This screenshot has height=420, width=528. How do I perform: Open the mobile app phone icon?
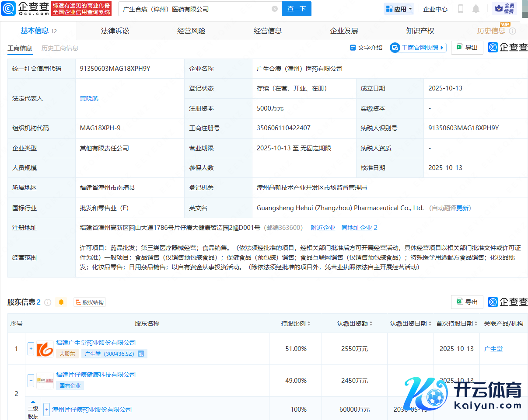(460, 9)
